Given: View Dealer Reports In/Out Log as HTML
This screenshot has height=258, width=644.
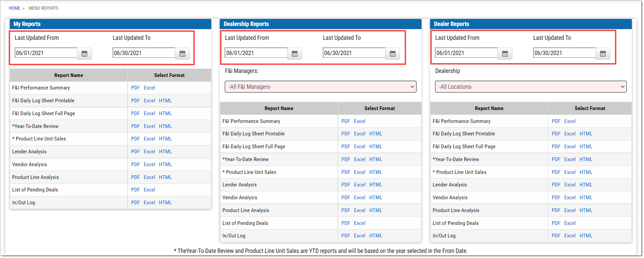Looking at the screenshot, I should coord(586,236).
